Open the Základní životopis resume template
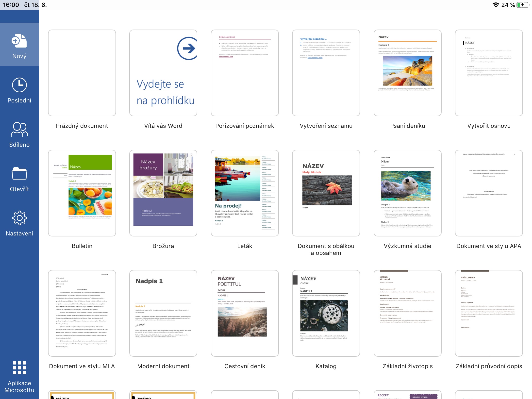The height and width of the screenshot is (399, 532). tap(407, 313)
